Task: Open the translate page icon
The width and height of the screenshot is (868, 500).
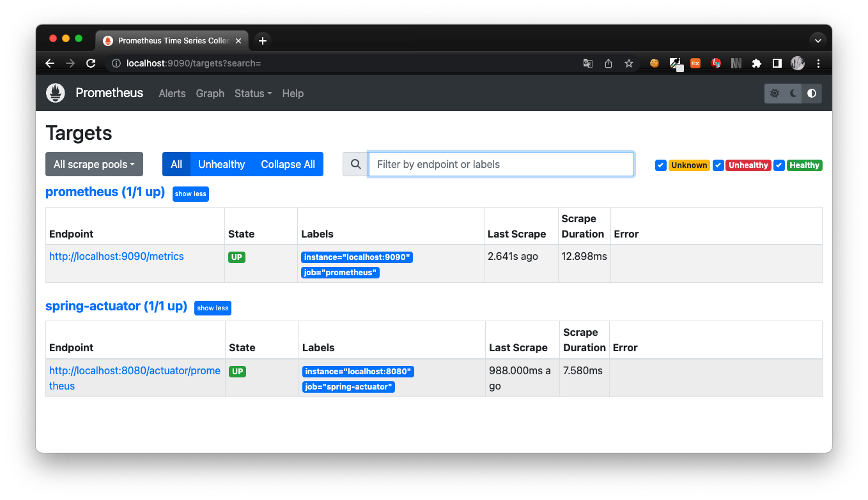Action: click(588, 63)
